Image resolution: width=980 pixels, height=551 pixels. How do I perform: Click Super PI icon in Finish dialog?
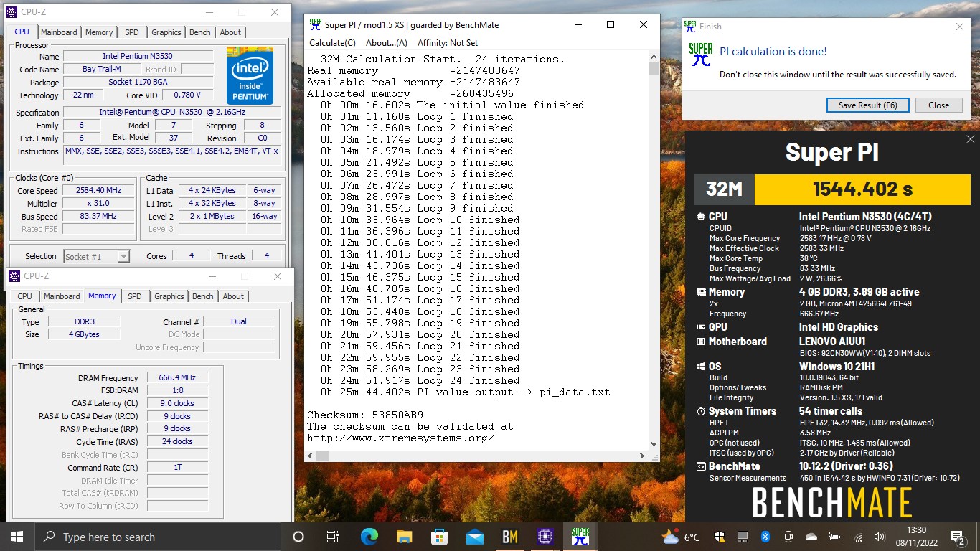[x=700, y=55]
